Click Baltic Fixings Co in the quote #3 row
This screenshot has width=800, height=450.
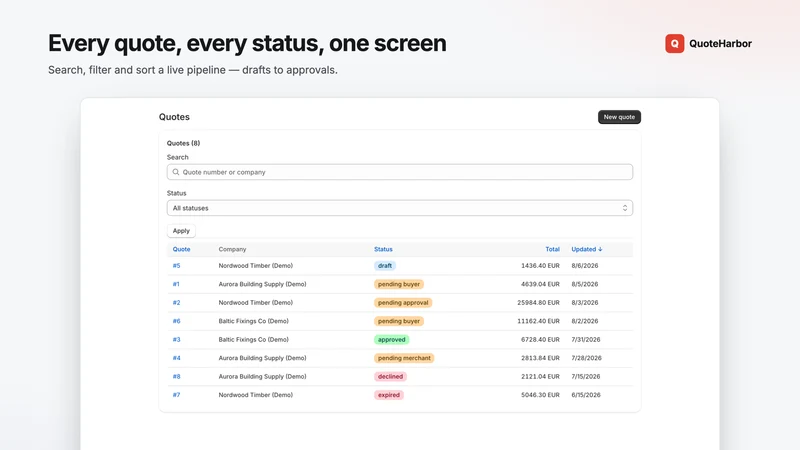(254, 339)
